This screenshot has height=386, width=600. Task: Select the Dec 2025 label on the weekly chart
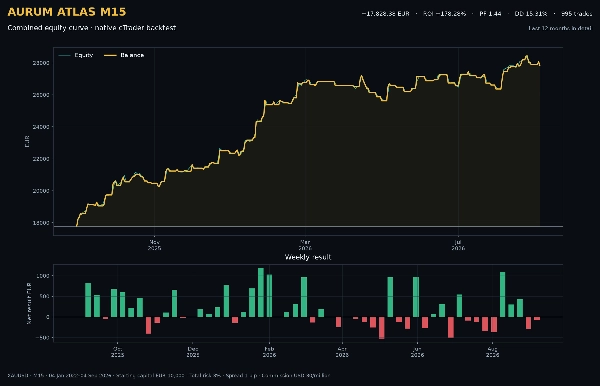[193, 352]
